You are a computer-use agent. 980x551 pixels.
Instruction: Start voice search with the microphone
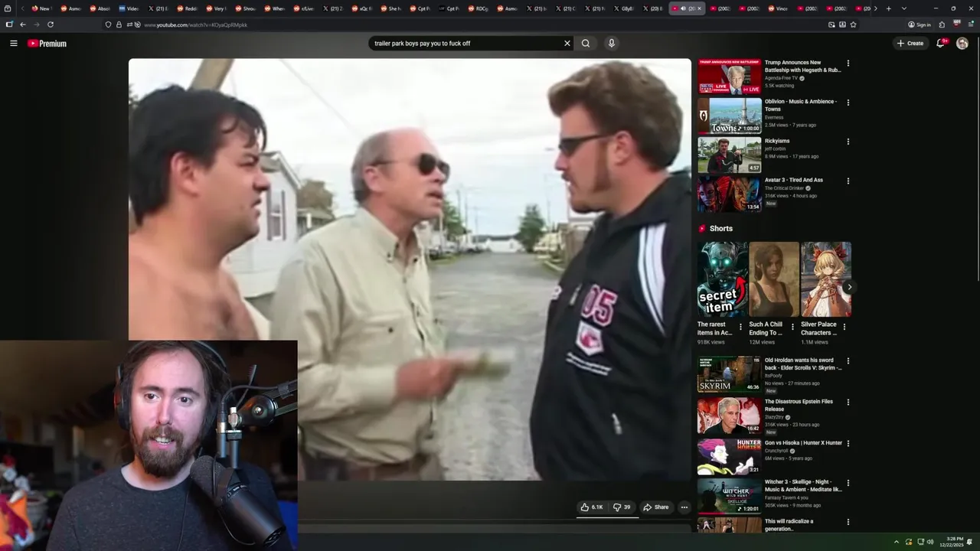[x=611, y=44]
